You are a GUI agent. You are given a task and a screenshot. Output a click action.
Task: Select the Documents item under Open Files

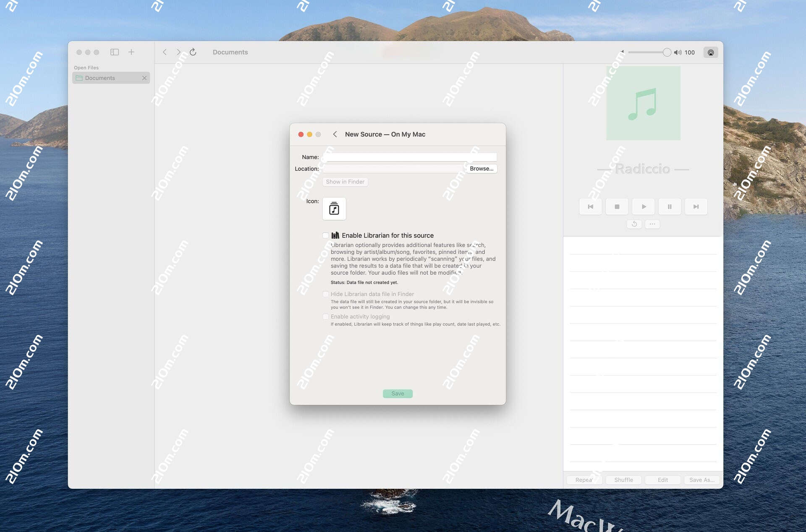(x=99, y=78)
